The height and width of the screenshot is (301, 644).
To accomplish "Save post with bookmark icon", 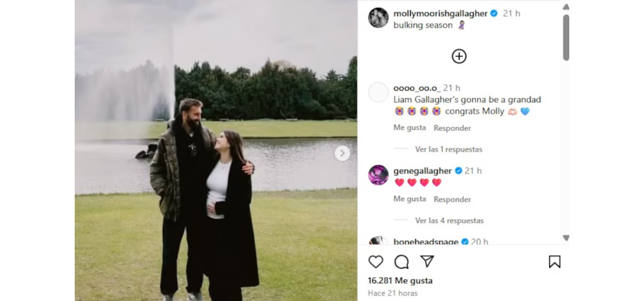I will coord(554,262).
